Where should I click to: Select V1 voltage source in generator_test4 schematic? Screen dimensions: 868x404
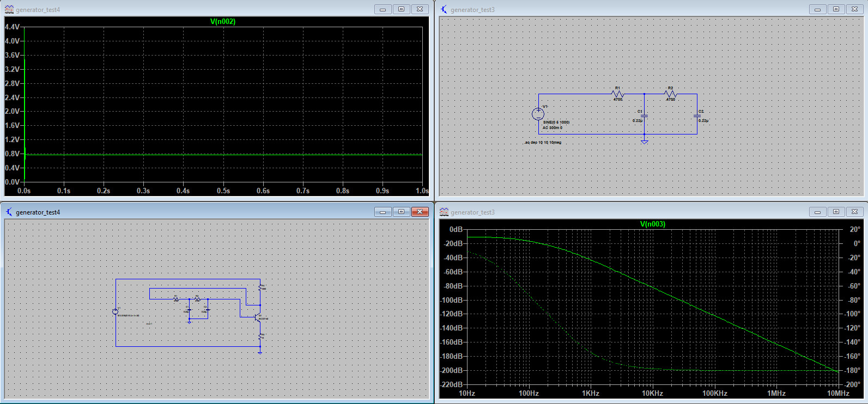pos(115,311)
